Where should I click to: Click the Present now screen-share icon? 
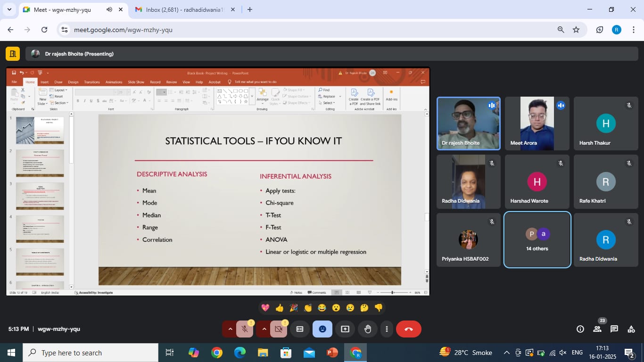click(345, 329)
